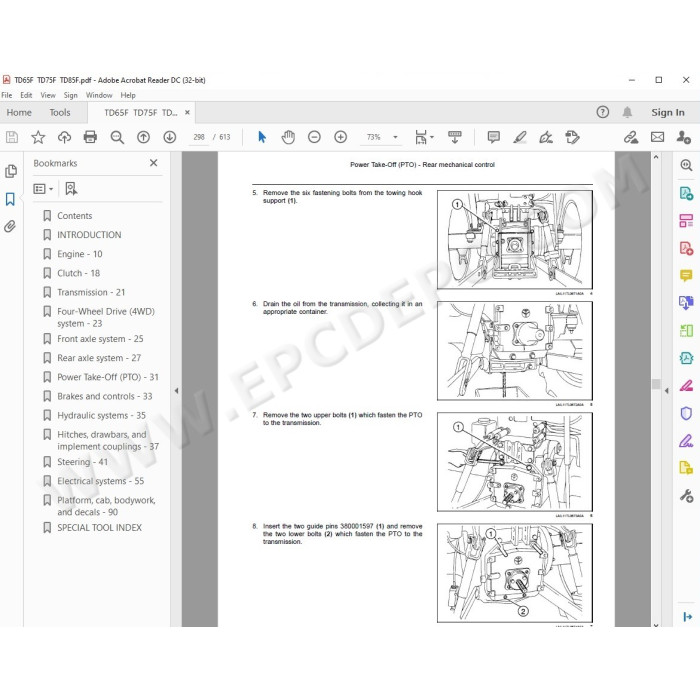Open the Help menu

pyautogui.click(x=128, y=95)
